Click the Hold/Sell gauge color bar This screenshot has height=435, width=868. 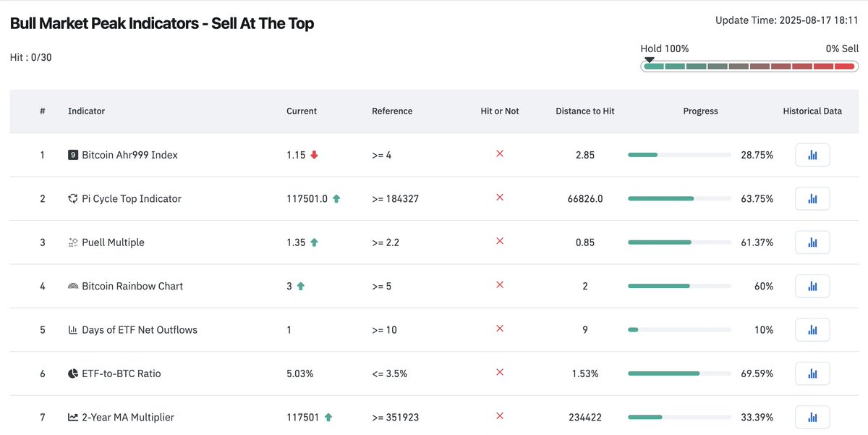[749, 66]
